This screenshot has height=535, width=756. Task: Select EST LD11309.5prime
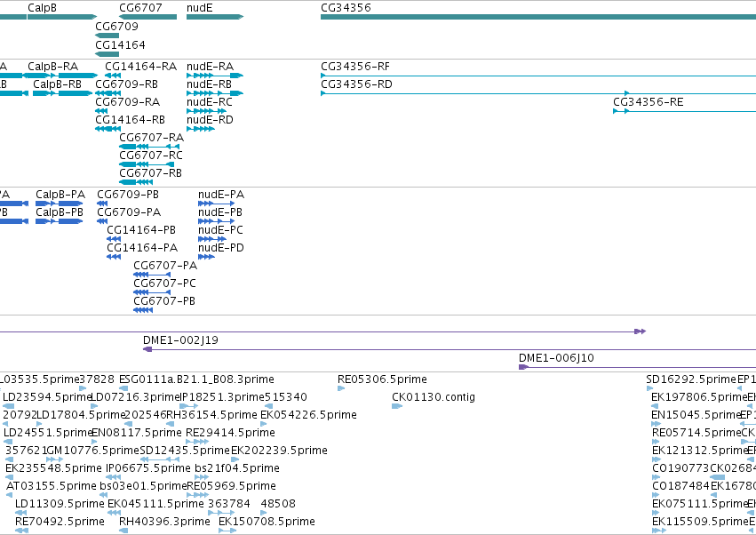(60, 504)
